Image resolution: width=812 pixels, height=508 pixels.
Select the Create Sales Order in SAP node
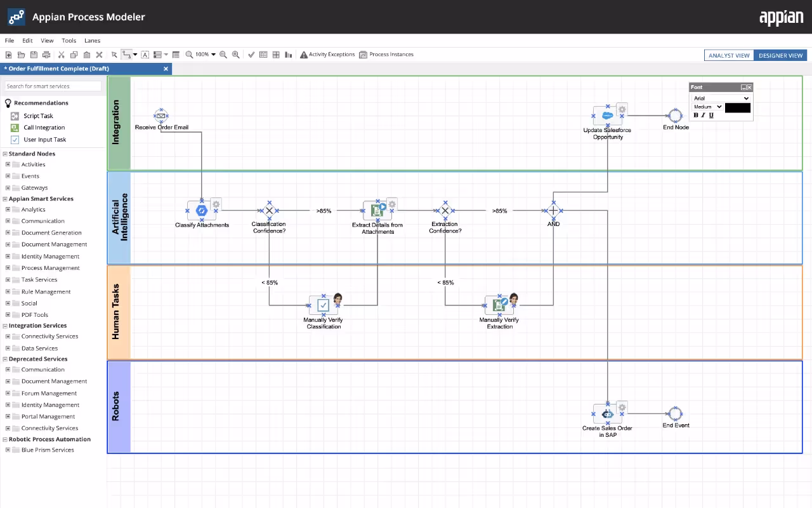(x=607, y=413)
